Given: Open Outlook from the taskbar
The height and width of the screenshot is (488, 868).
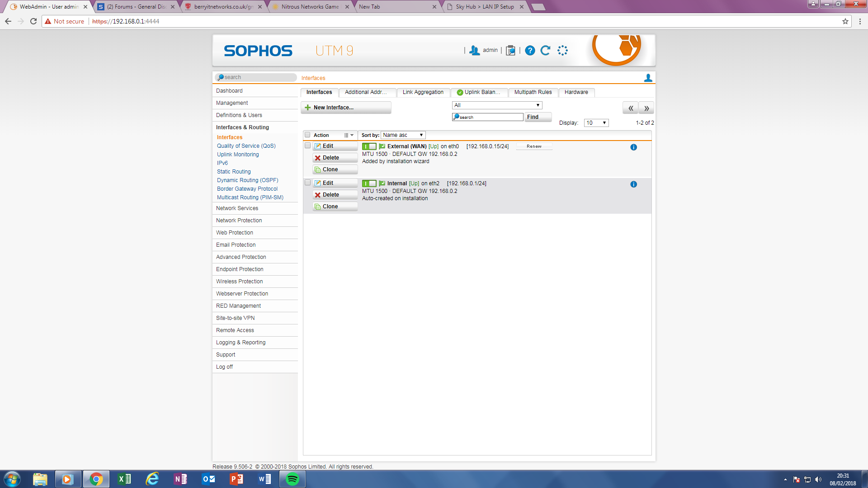Looking at the screenshot, I should click(208, 479).
